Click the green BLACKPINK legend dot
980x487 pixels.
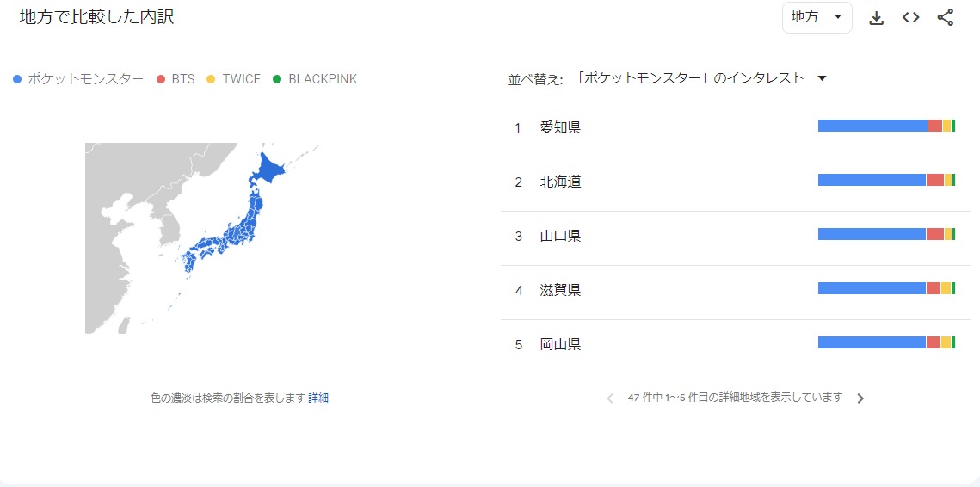pyautogui.click(x=277, y=79)
